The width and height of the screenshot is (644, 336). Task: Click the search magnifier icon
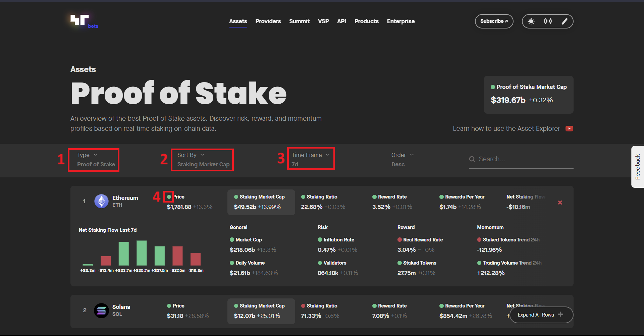click(472, 159)
